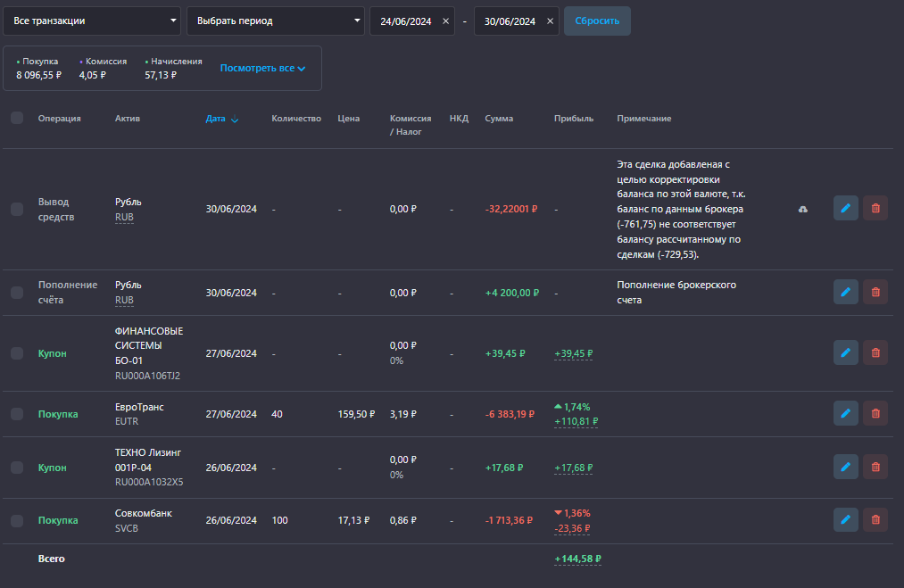Click the Покупка total 8 096,55 ₽
This screenshot has width=904, height=588.
[x=38, y=75]
